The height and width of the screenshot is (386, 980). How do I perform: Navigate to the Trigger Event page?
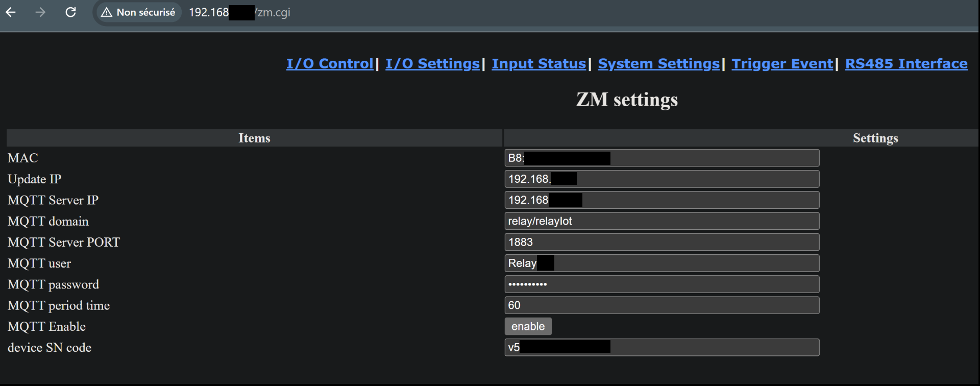[x=782, y=64]
